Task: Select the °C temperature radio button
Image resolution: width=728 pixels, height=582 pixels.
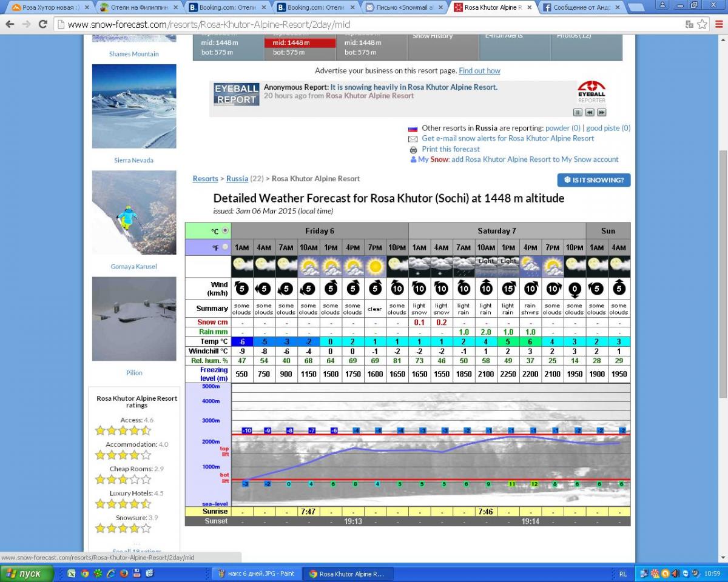Action: pos(226,230)
